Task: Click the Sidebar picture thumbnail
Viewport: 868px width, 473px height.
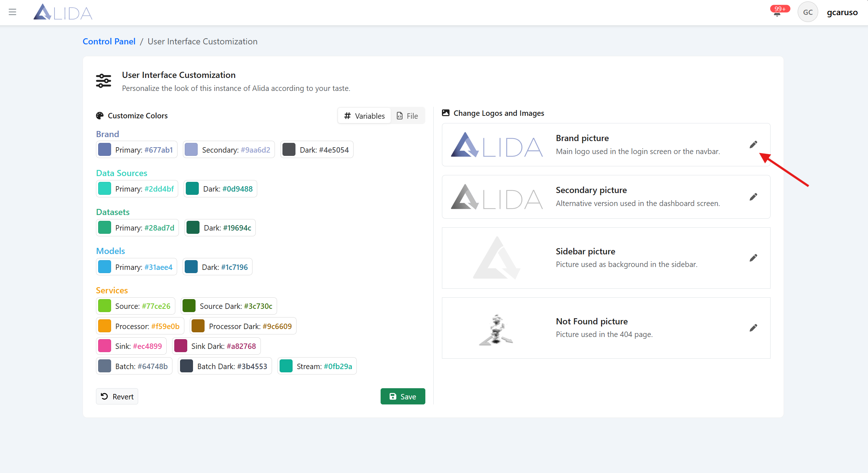Action: coord(497,258)
